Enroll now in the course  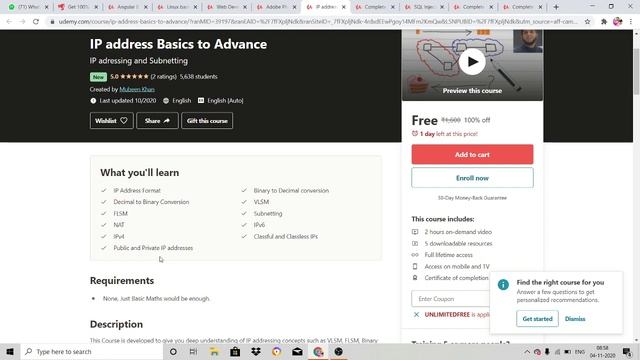coord(472,178)
